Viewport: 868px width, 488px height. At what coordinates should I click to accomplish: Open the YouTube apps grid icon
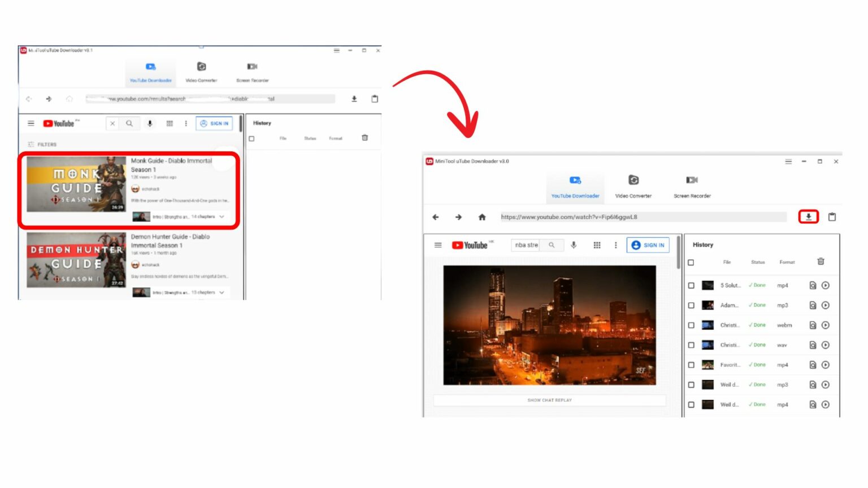click(x=597, y=245)
